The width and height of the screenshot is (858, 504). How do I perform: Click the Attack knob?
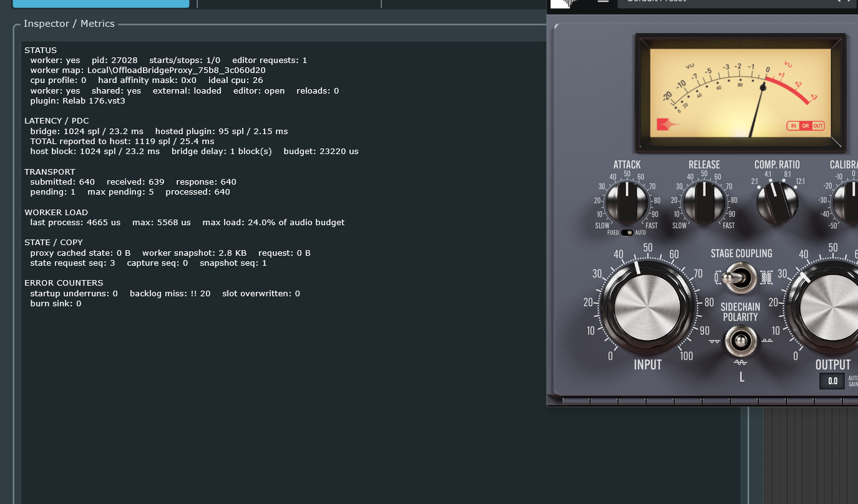[x=627, y=202]
